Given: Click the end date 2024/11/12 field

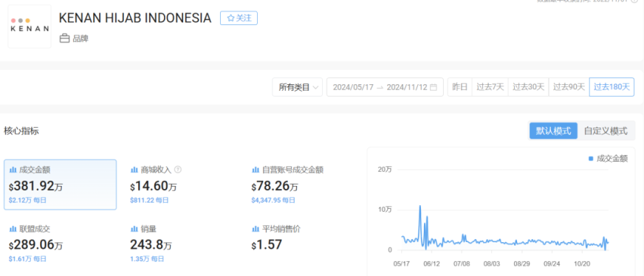Looking at the screenshot, I should coord(407,87).
